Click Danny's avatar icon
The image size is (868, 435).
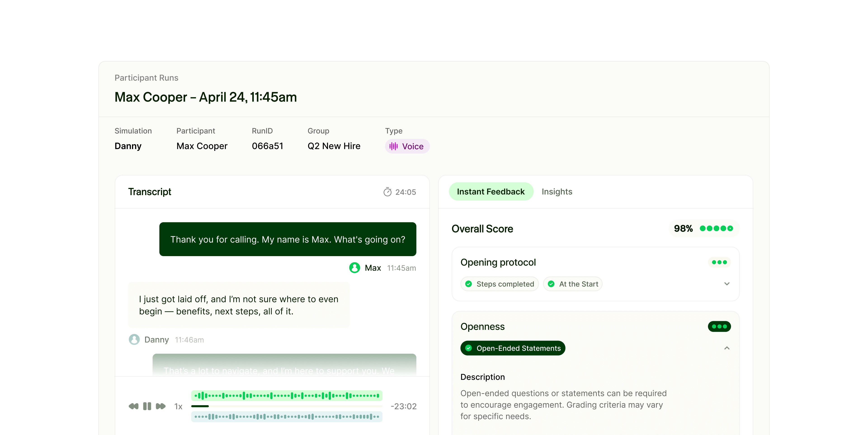[x=134, y=339]
